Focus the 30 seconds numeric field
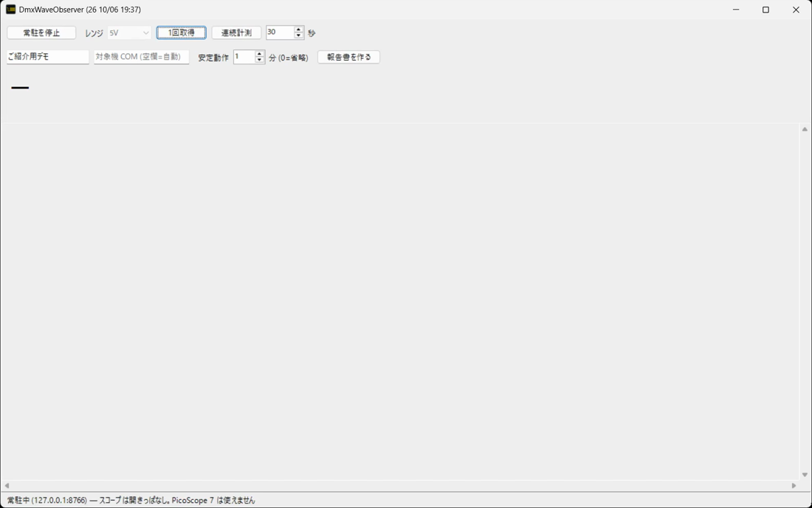Image resolution: width=812 pixels, height=508 pixels. [x=280, y=32]
